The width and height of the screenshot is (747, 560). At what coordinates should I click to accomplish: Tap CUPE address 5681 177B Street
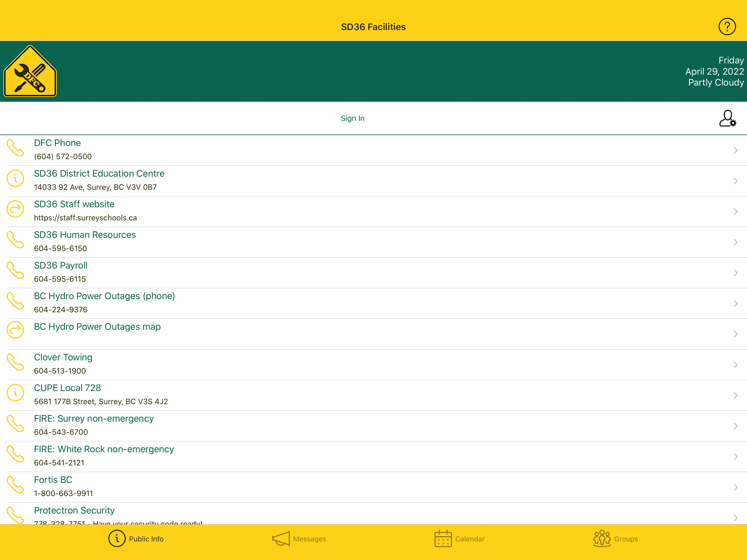(101, 402)
